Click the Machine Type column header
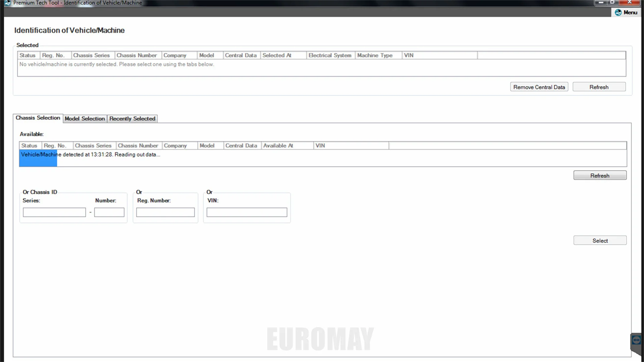 [x=378, y=55]
